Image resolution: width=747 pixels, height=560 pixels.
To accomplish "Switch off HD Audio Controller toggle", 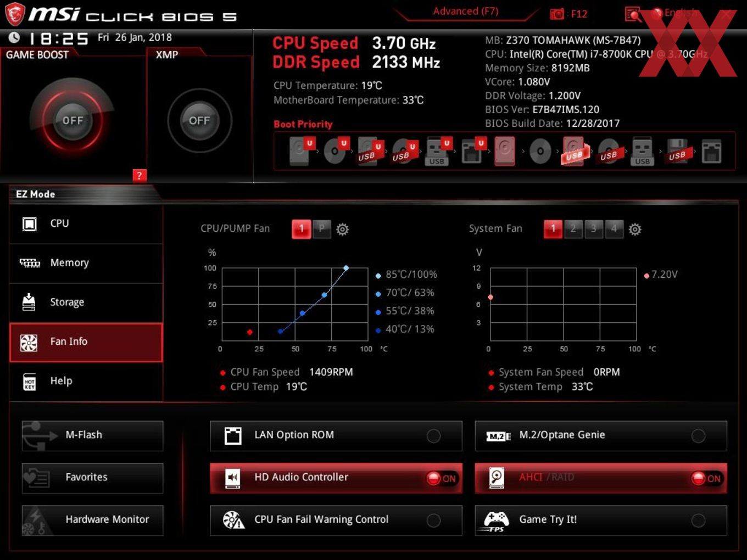I will pyautogui.click(x=442, y=478).
